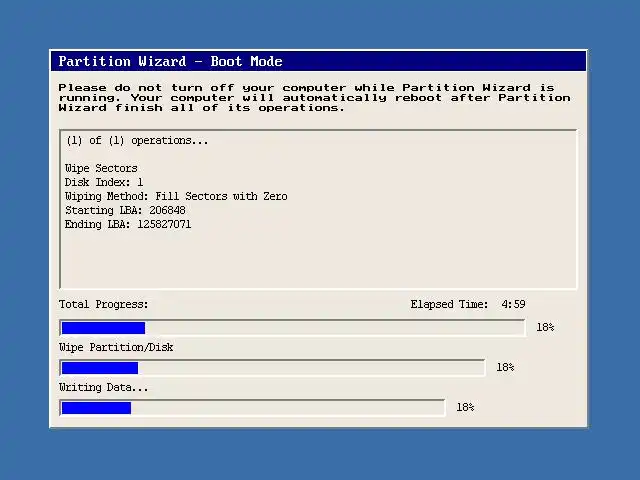The image size is (640, 480).
Task: Click the 18% beside Writing Data bar
Action: [465, 407]
